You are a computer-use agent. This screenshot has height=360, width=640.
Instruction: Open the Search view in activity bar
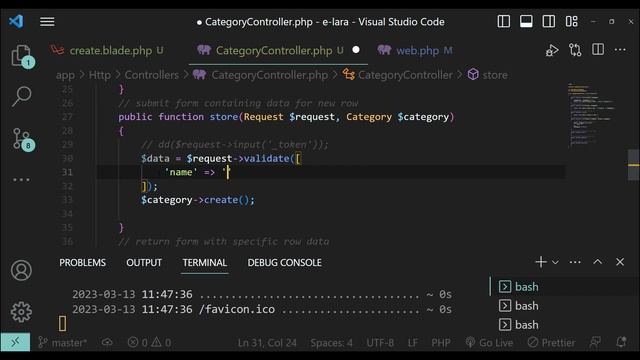[21, 97]
